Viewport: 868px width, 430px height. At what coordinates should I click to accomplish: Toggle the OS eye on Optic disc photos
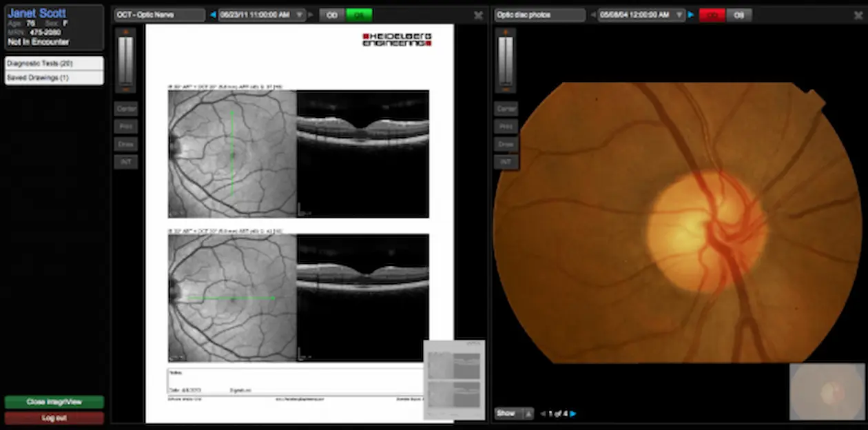pos(738,14)
